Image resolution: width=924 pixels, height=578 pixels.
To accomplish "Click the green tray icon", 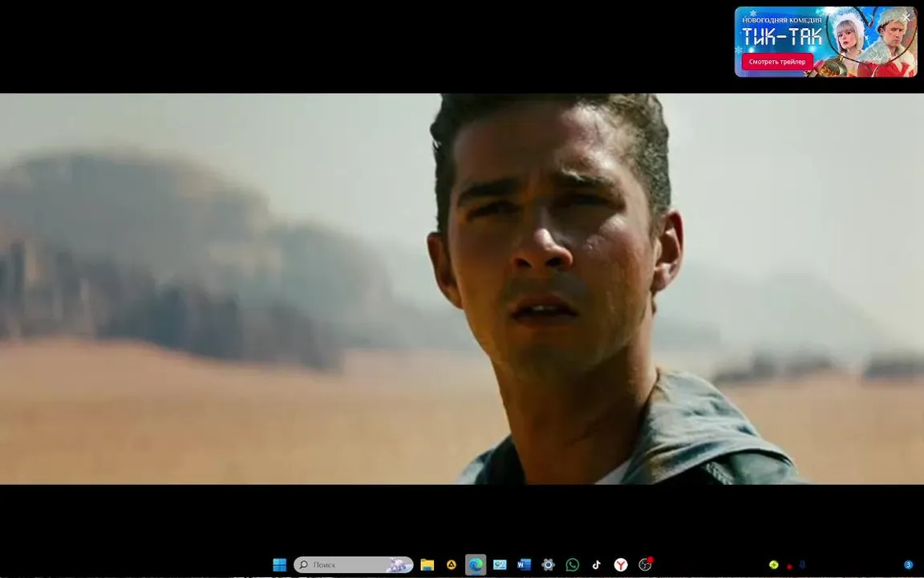I will click(x=774, y=565).
